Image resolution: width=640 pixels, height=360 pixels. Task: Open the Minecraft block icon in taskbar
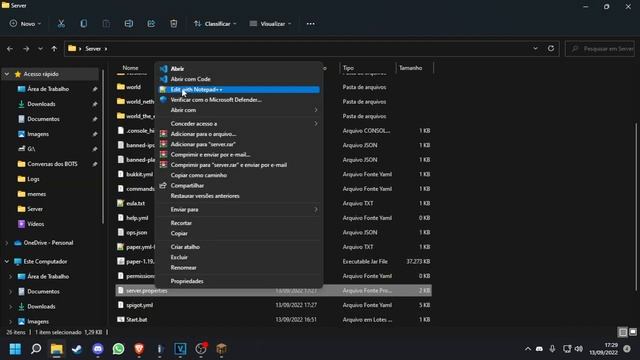point(221,349)
